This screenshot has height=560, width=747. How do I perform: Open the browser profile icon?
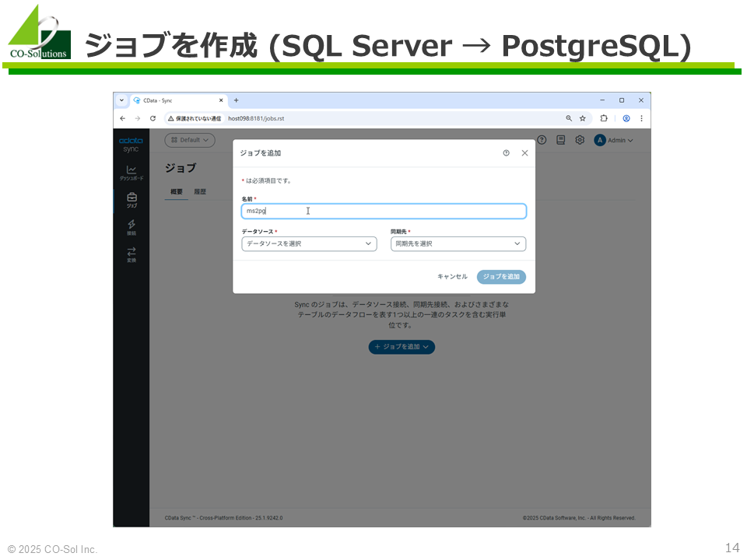[626, 118]
